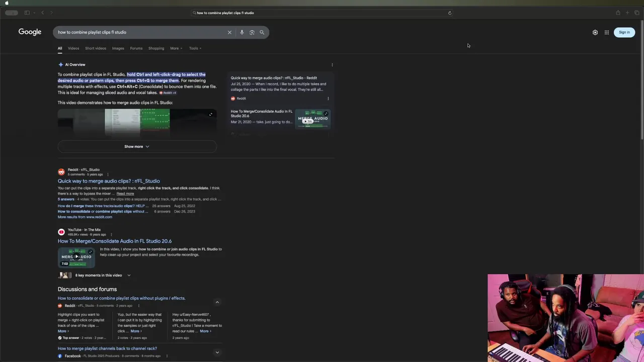Open 'Quick way to merge audio clips' Reddit result
Image resolution: width=644 pixels, height=362 pixels.
pos(109,181)
